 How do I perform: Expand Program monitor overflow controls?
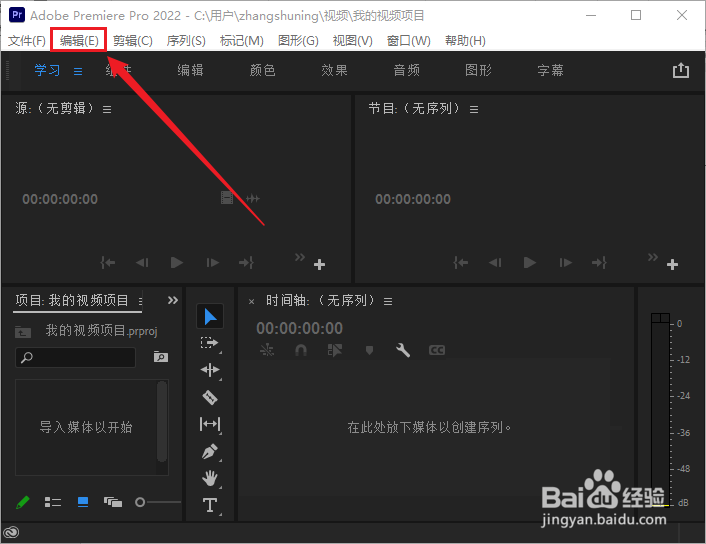653,257
